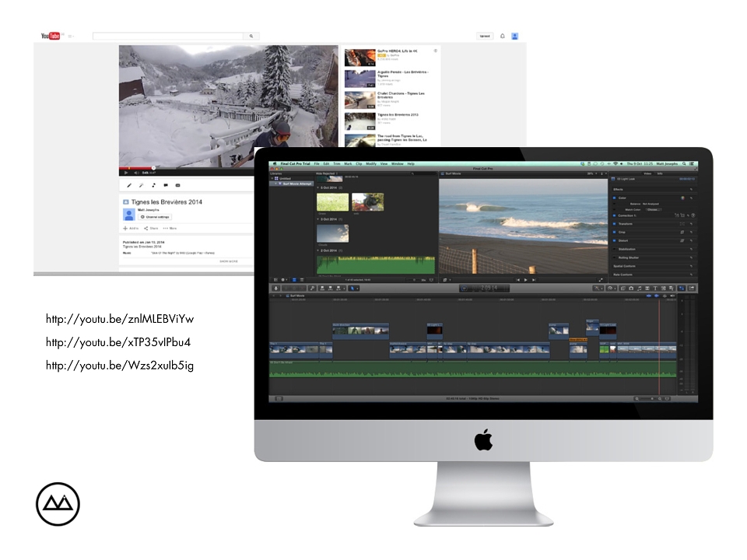Open the Select tool dropdown arrow
The height and width of the screenshot is (560, 747).
point(357,288)
